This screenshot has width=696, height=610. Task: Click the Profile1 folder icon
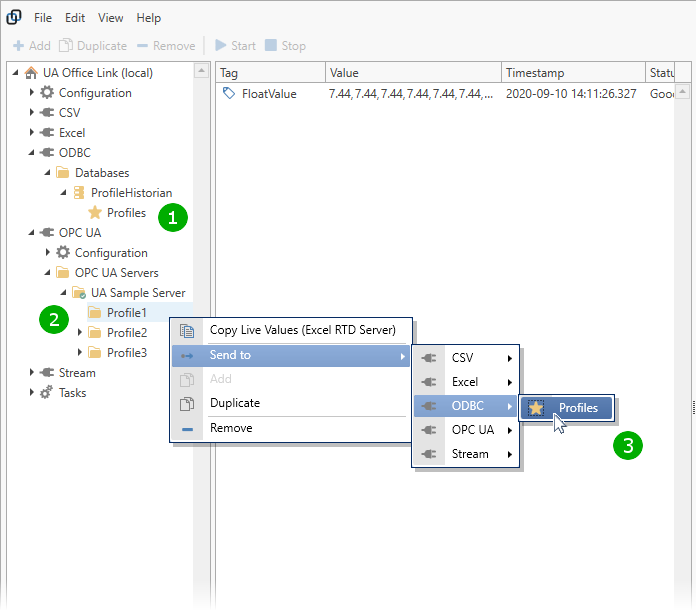[x=95, y=313]
